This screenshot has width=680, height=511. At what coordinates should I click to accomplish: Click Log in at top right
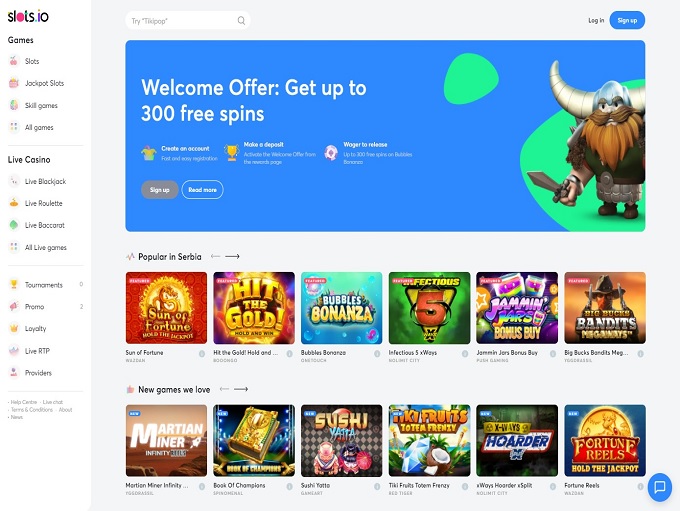pos(596,20)
